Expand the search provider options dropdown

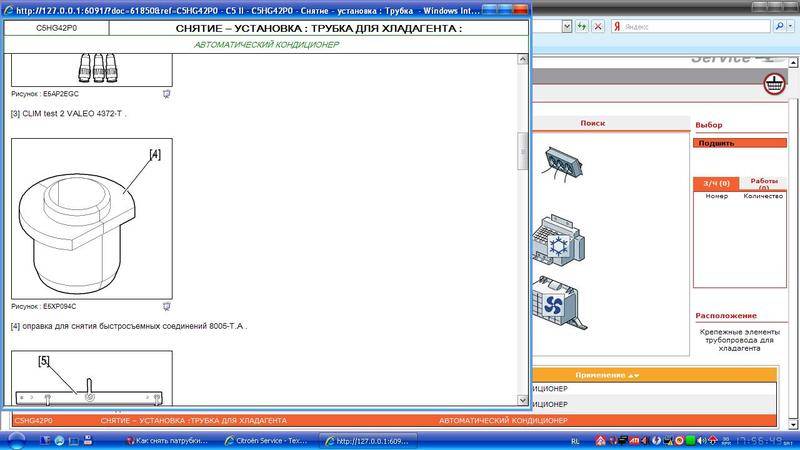(793, 27)
